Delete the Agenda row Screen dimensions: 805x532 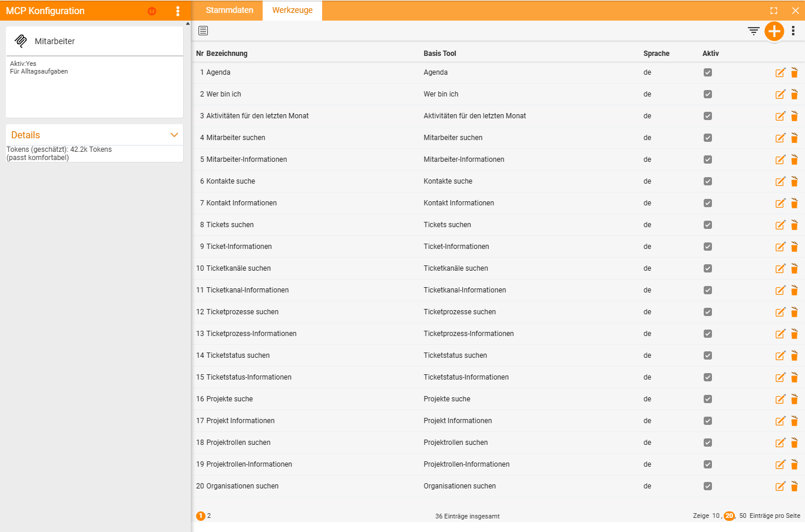[794, 72]
